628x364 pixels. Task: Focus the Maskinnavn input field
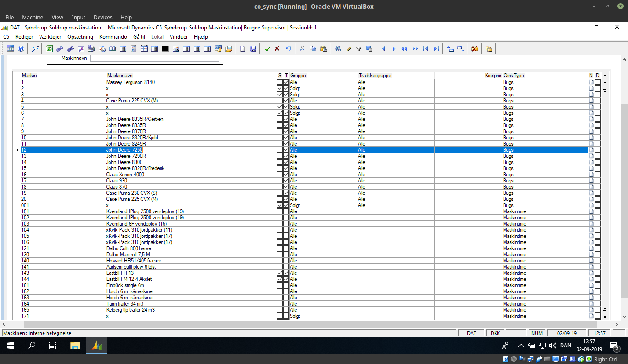point(154,58)
